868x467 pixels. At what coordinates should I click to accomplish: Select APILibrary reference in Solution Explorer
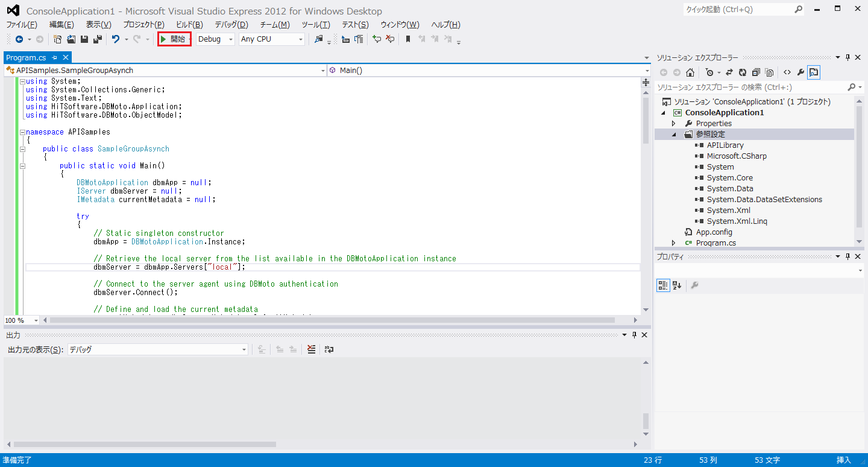click(725, 145)
